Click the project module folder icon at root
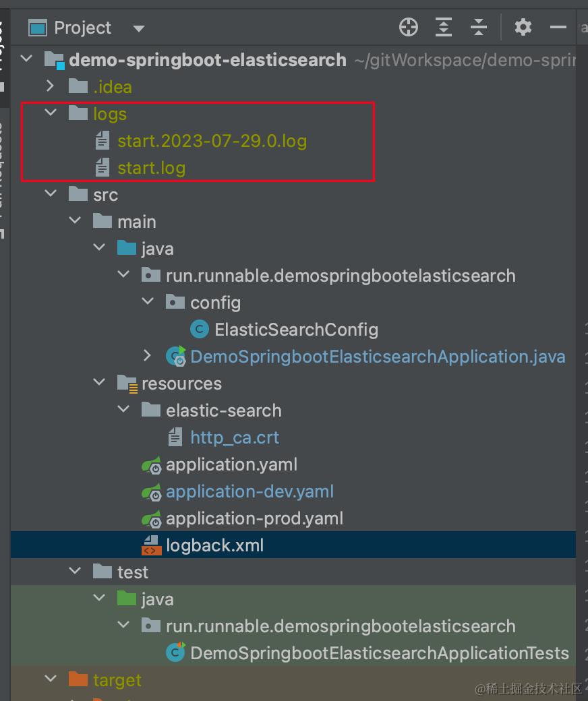Screen dimensions: 588x701 pyautogui.click(x=55, y=61)
